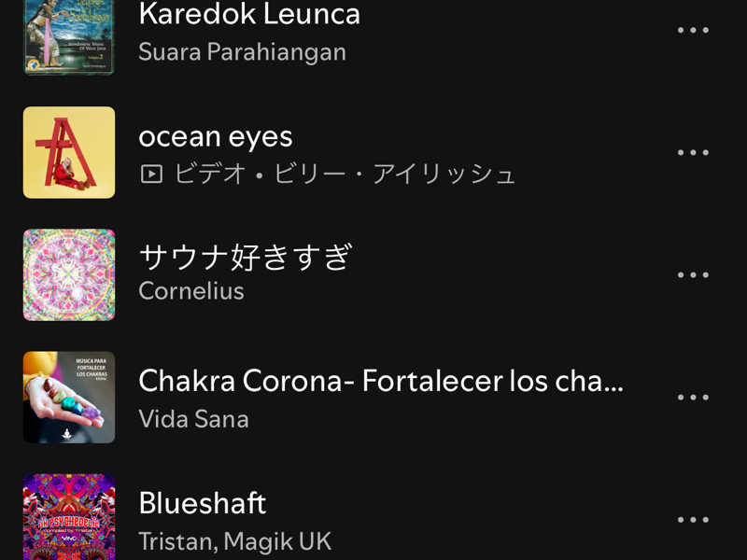This screenshot has width=747, height=560.
Task: Play the song Karedok Leunca
Action: [x=249, y=14]
